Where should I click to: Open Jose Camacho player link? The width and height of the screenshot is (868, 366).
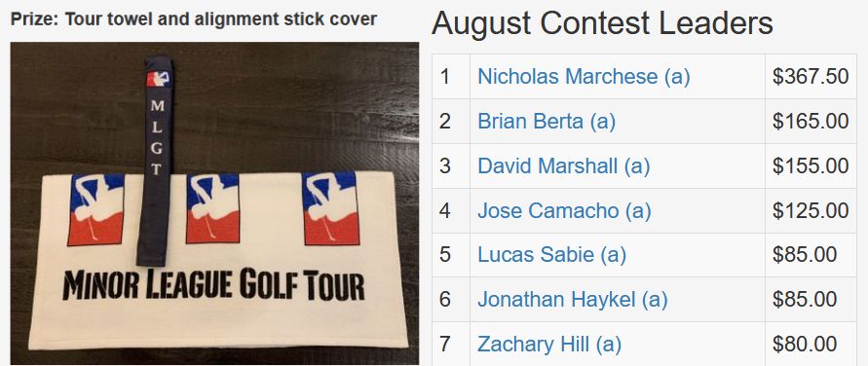click(564, 210)
